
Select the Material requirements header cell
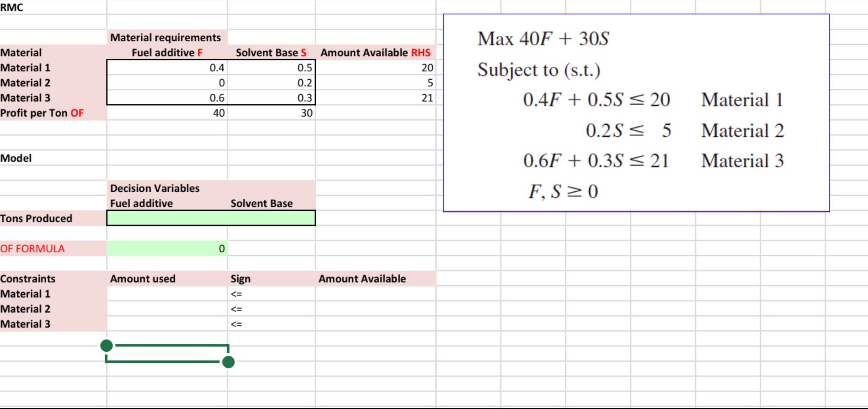tap(167, 37)
